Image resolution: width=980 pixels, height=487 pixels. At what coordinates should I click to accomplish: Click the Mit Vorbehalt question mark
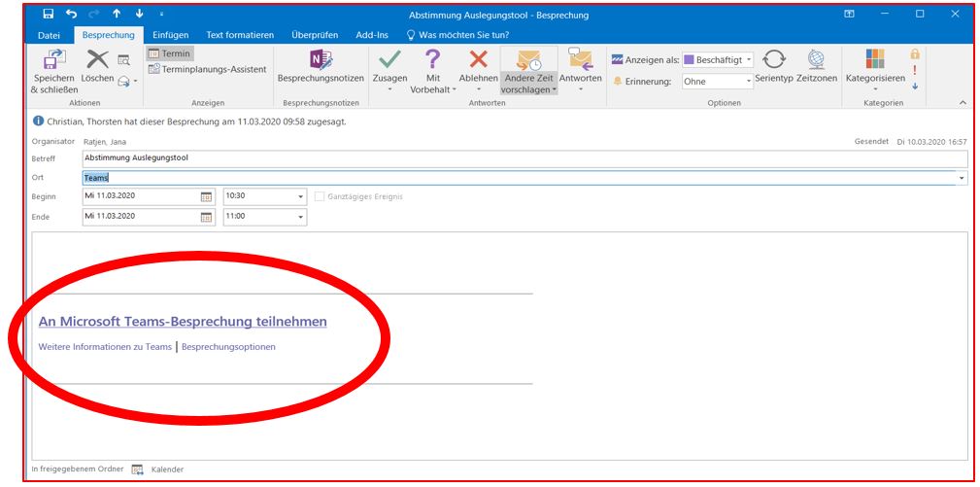click(432, 60)
